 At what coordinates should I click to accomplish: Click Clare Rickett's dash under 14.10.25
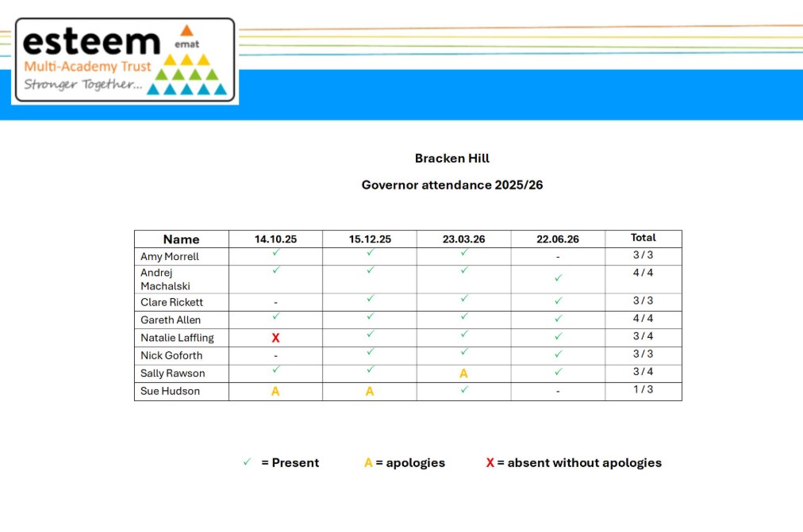(x=275, y=303)
